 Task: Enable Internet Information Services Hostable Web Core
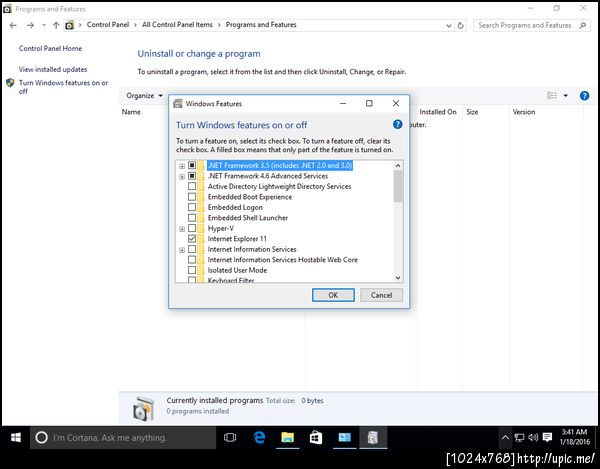point(192,260)
